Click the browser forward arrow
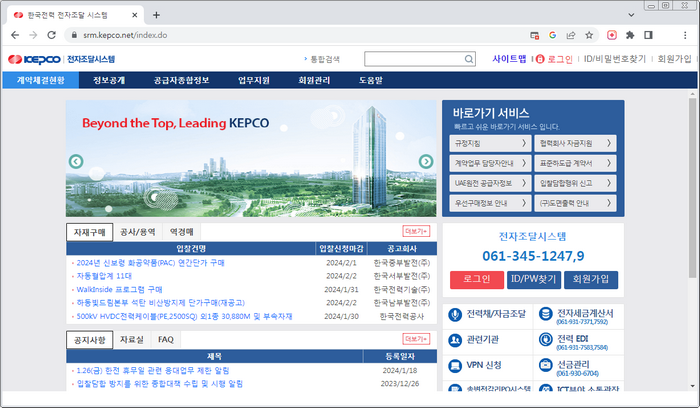700x408 pixels. click(33, 35)
